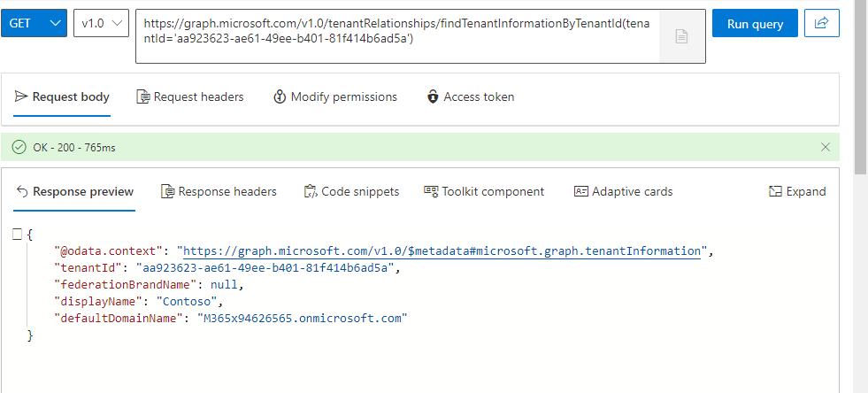
Task: Click the Modify permissions key icon
Action: pos(280,96)
